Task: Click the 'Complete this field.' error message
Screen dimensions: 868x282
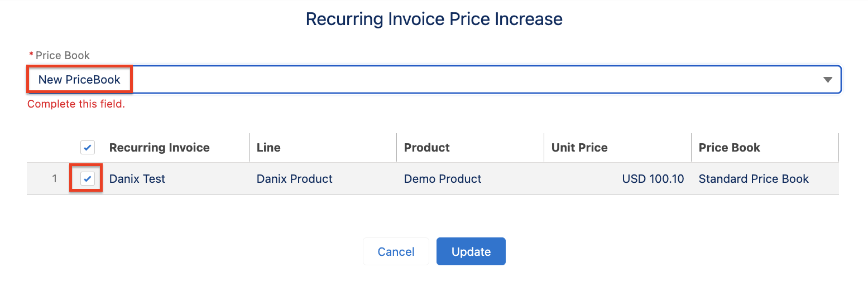Action: click(76, 104)
